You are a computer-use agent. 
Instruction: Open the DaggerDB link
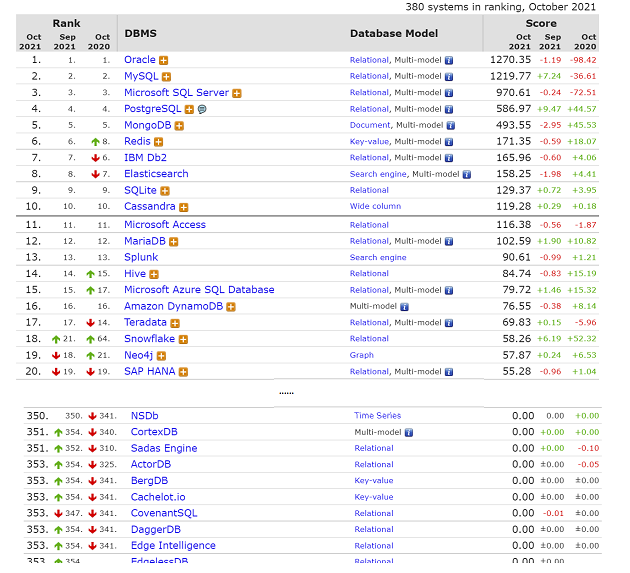pos(155,530)
